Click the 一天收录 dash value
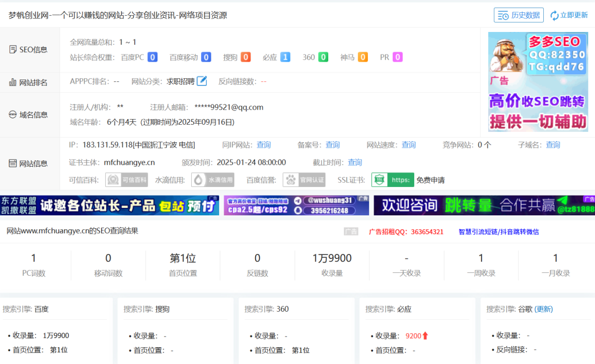This screenshot has width=595, height=364. (406, 258)
